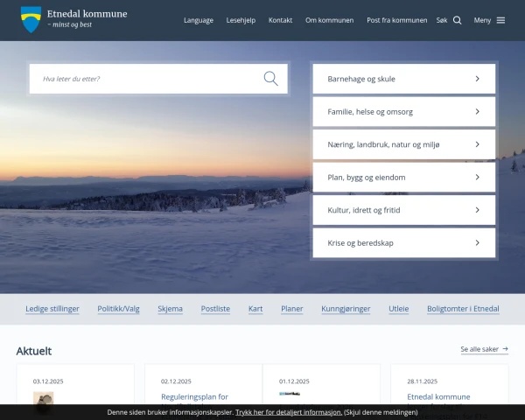The height and width of the screenshot is (420, 525).
Task: Focus the 'Hva leter du etter?' search field
Action: [149, 79]
